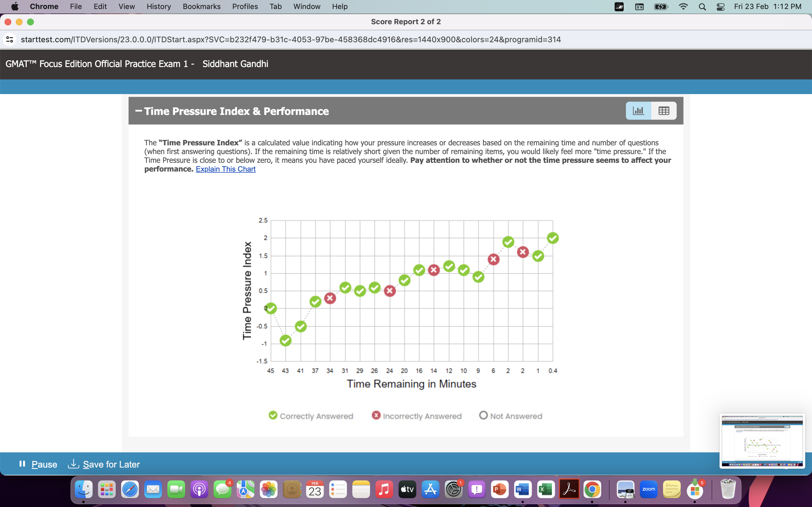Image resolution: width=812 pixels, height=507 pixels.
Task: Open the site information icon in address bar
Action: [10, 39]
